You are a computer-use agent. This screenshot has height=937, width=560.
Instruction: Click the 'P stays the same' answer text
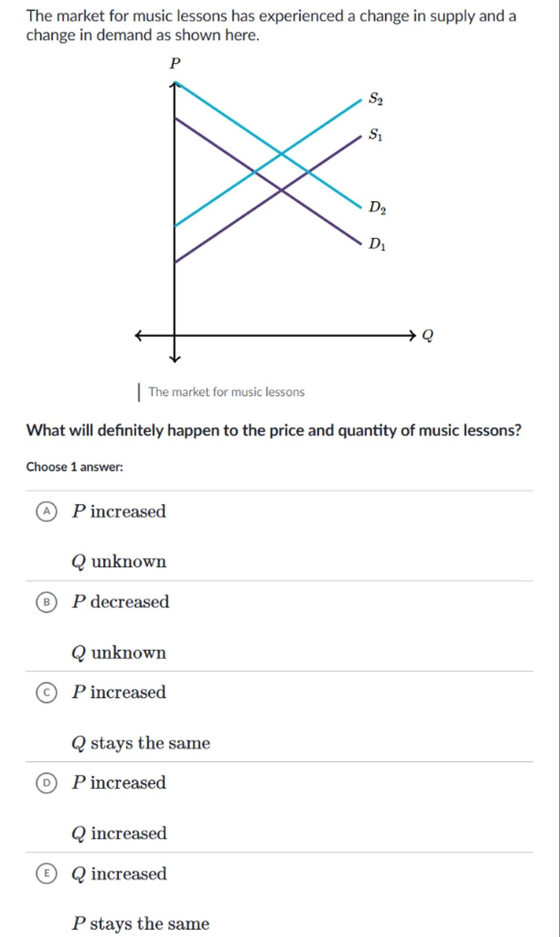[x=140, y=924]
